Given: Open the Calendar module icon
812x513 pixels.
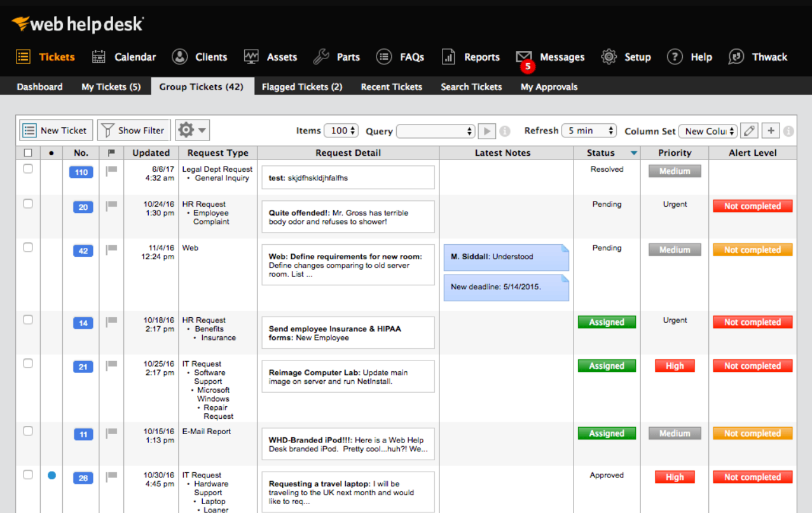Looking at the screenshot, I should 99,57.
